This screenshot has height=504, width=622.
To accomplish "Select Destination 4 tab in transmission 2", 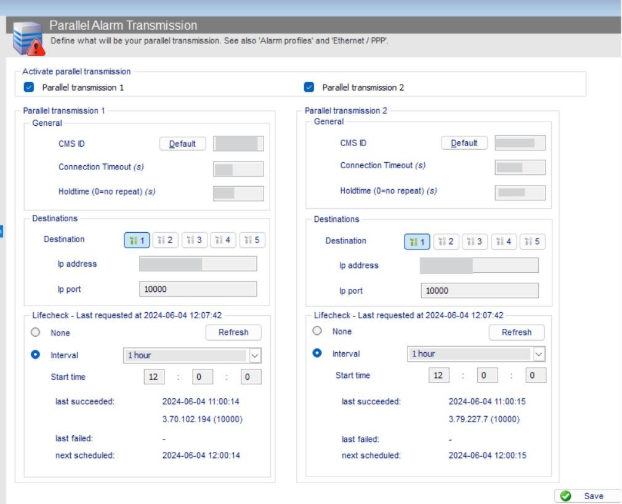I will [x=504, y=241].
